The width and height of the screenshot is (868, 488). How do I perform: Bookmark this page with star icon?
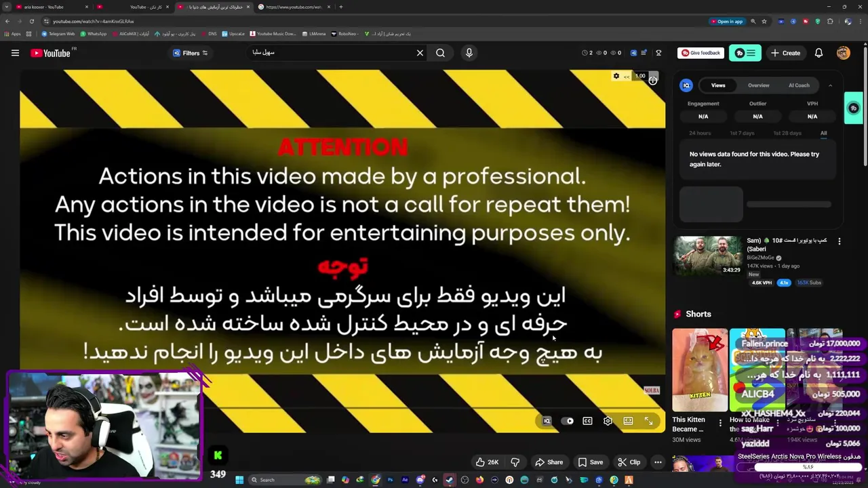(x=764, y=21)
